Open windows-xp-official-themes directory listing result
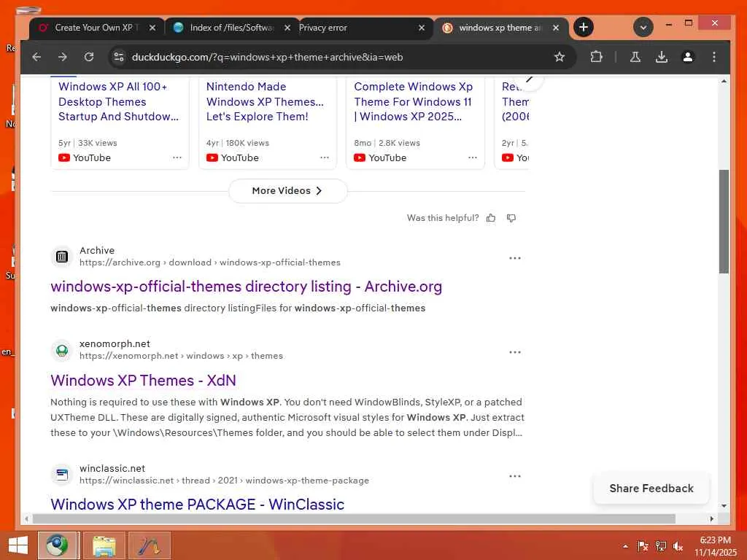Image resolution: width=747 pixels, height=560 pixels. [247, 287]
